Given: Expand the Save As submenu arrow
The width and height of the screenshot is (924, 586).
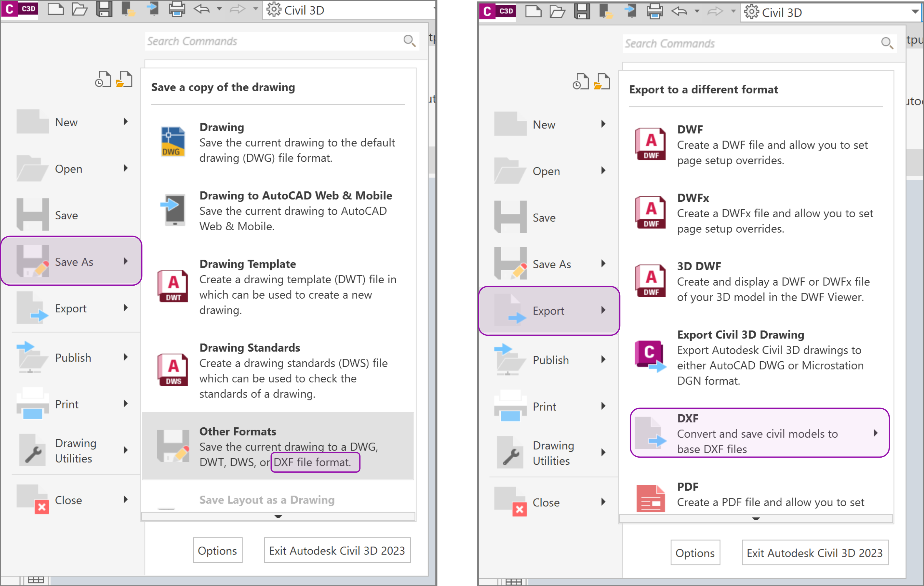Looking at the screenshot, I should [x=126, y=261].
